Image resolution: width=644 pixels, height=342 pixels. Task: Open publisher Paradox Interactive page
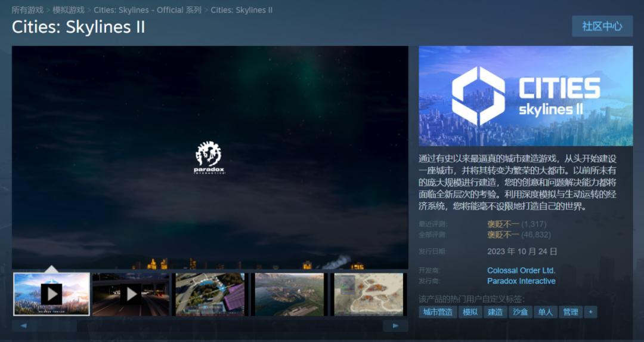tap(521, 281)
